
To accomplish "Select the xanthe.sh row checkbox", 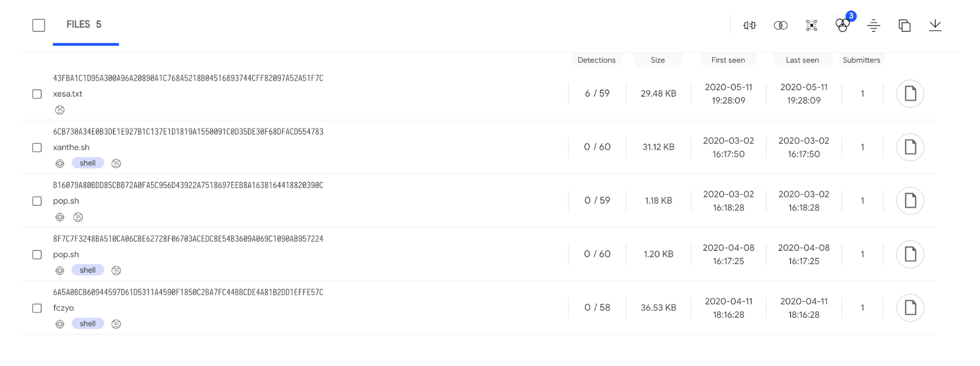I will click(x=37, y=148).
